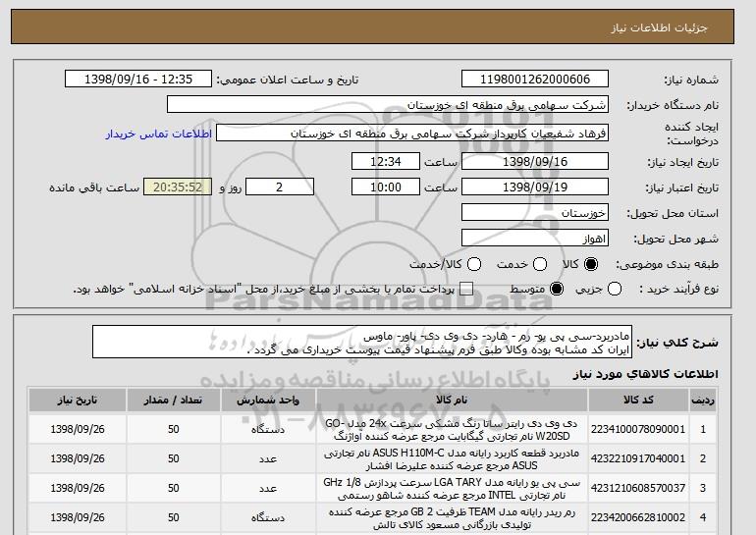Select the جزیی purchase type radio
Viewport: 756px width, 535px height.
[x=615, y=290]
